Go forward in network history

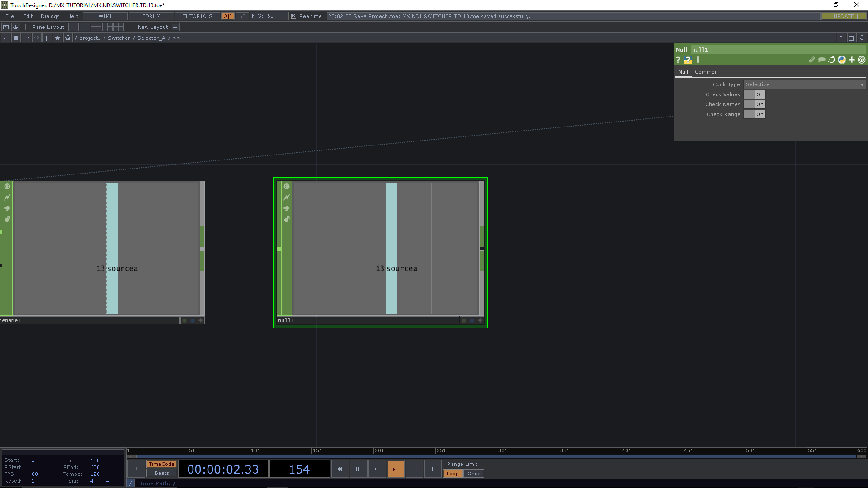(x=37, y=38)
